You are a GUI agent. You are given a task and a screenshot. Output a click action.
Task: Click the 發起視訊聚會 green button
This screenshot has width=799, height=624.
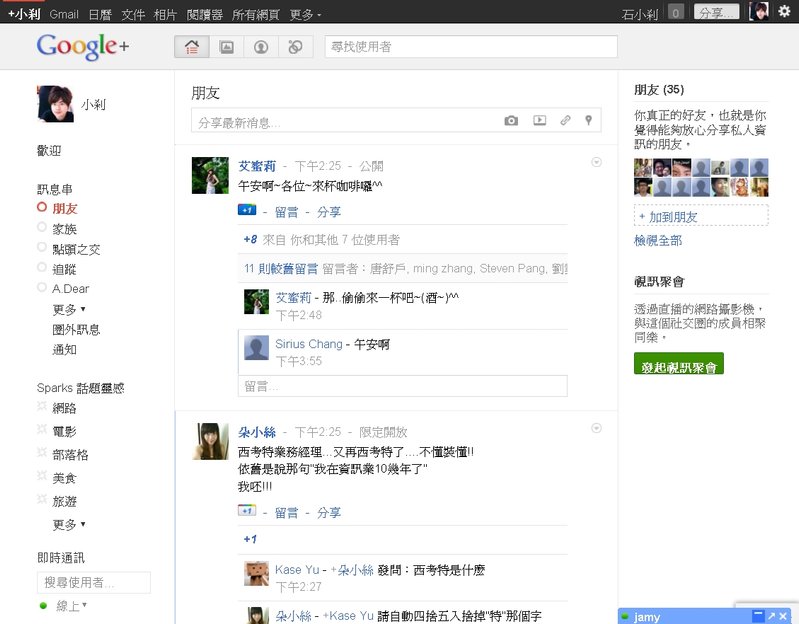(679, 364)
